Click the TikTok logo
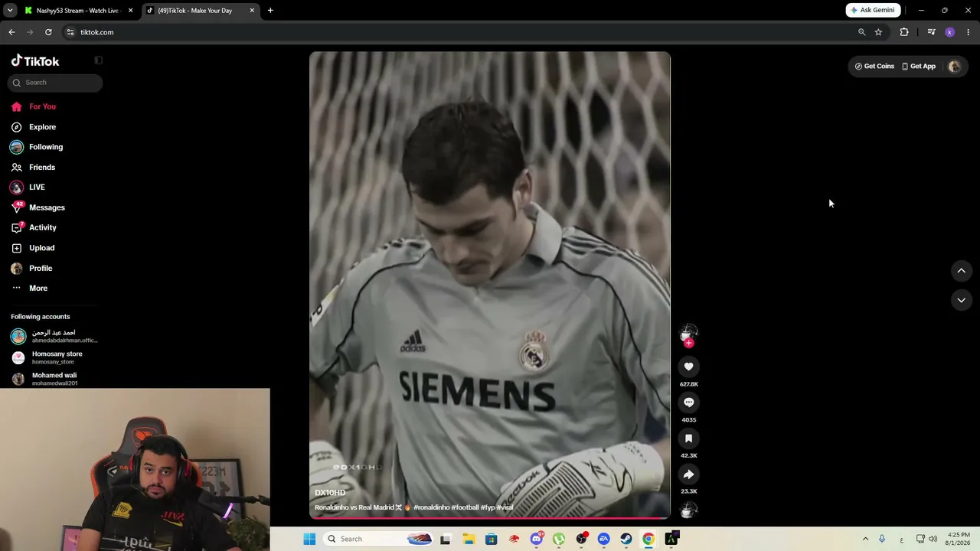Screen dimensions: 980x551 click(x=35, y=61)
